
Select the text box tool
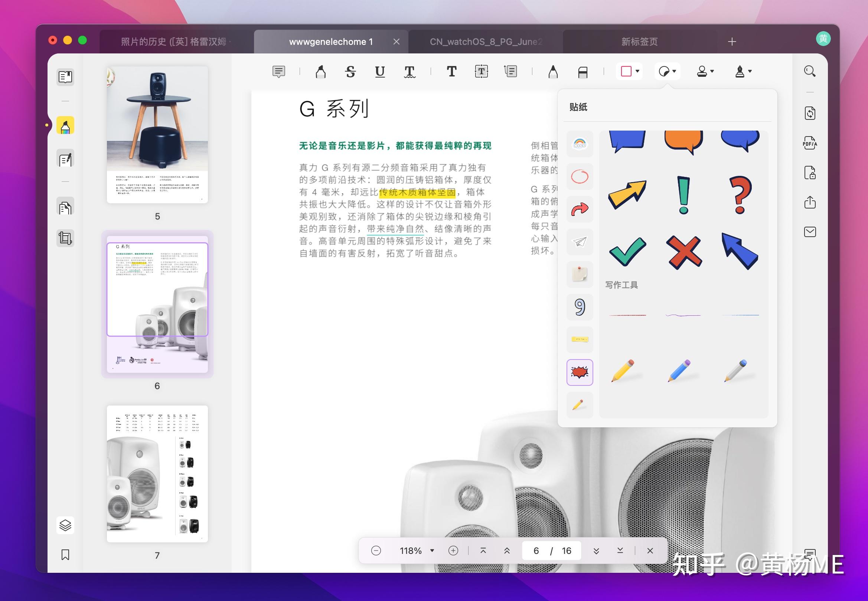pos(481,71)
